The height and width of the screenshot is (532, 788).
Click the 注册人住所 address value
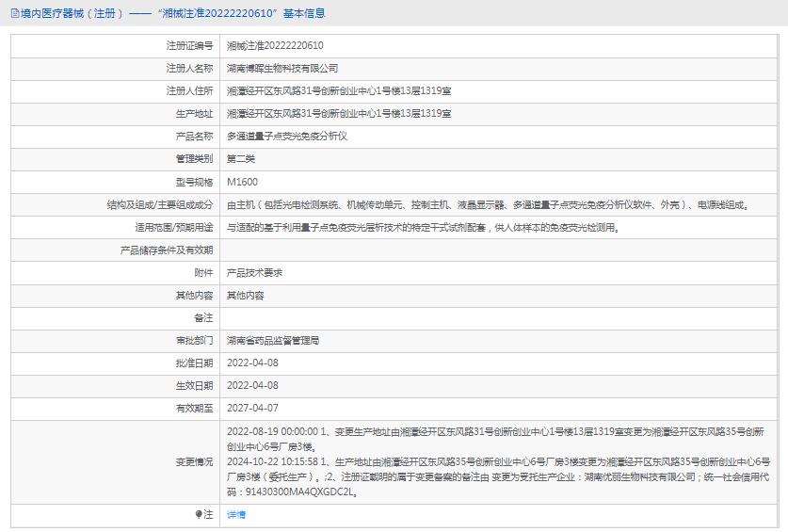click(x=339, y=91)
